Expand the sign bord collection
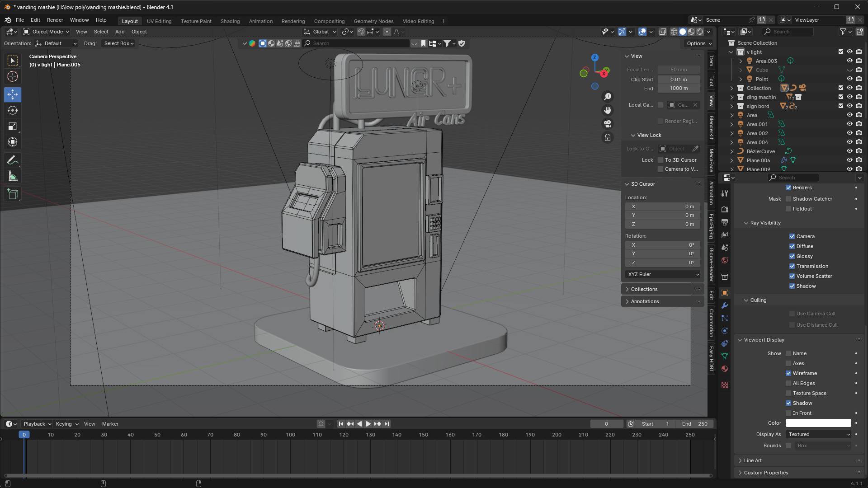 click(x=731, y=106)
